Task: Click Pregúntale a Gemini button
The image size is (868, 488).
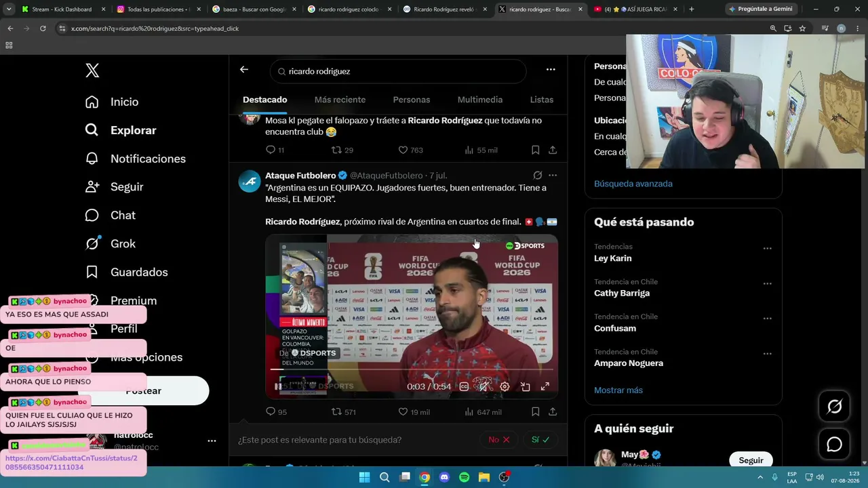Action: (x=761, y=9)
